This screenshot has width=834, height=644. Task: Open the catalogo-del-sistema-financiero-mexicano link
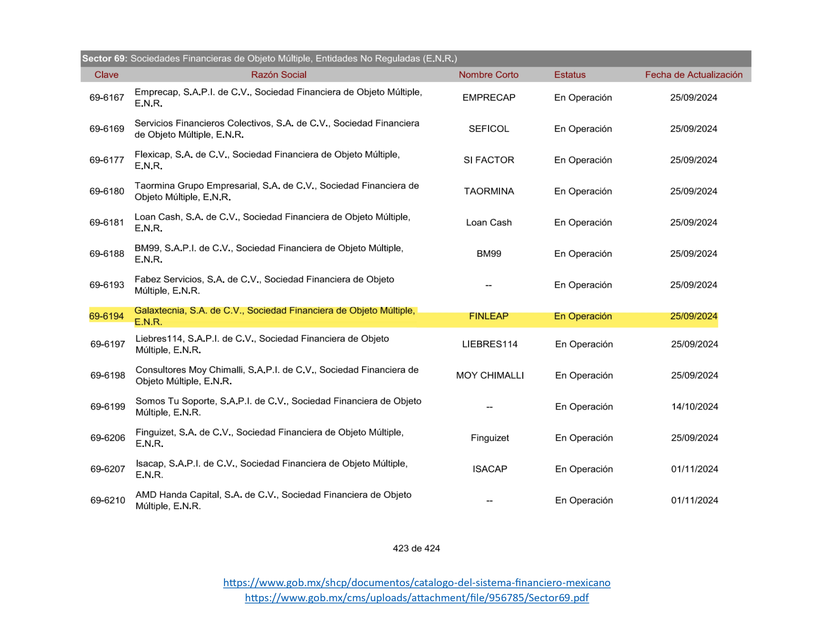(x=416, y=583)
